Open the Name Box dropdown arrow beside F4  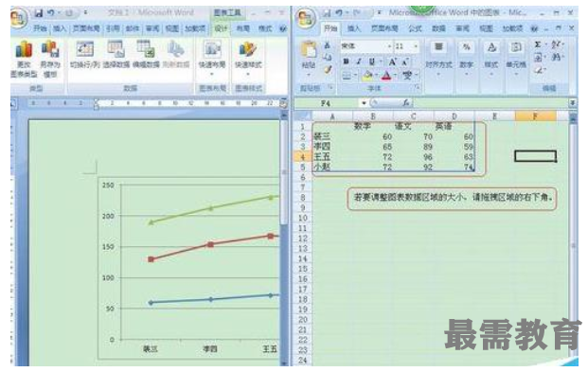point(364,103)
